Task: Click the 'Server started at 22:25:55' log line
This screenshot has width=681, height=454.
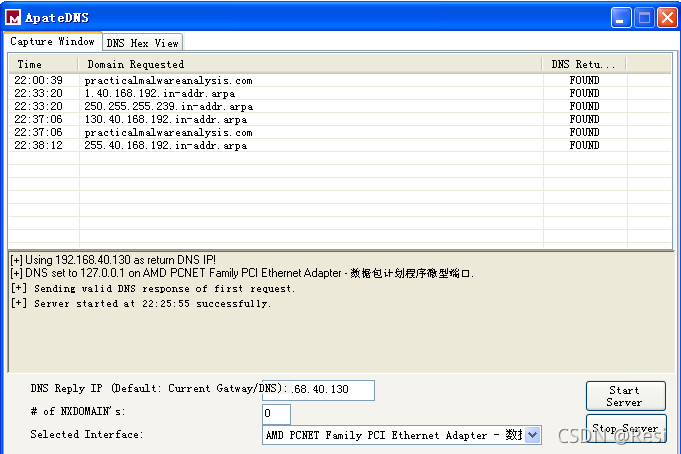Action: coord(141,304)
